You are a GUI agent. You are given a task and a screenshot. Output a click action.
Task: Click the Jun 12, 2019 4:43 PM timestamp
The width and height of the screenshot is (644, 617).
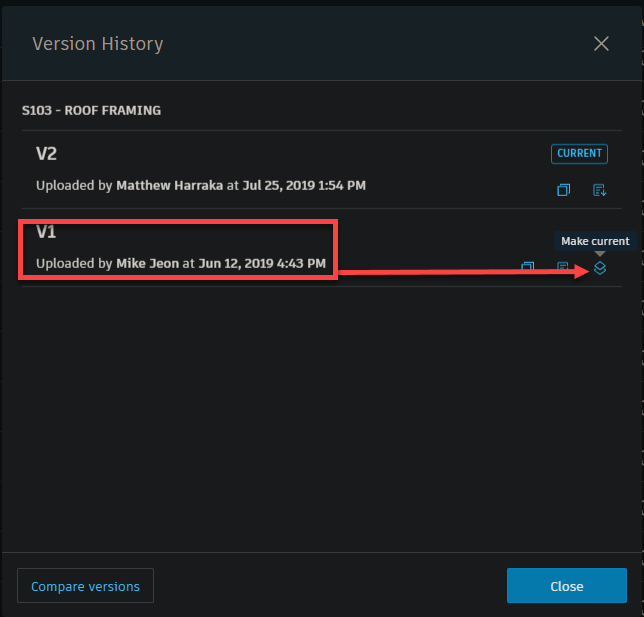(262, 263)
